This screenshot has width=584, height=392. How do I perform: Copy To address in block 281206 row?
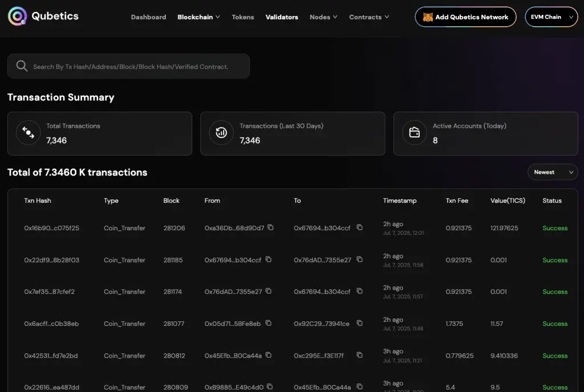click(359, 227)
